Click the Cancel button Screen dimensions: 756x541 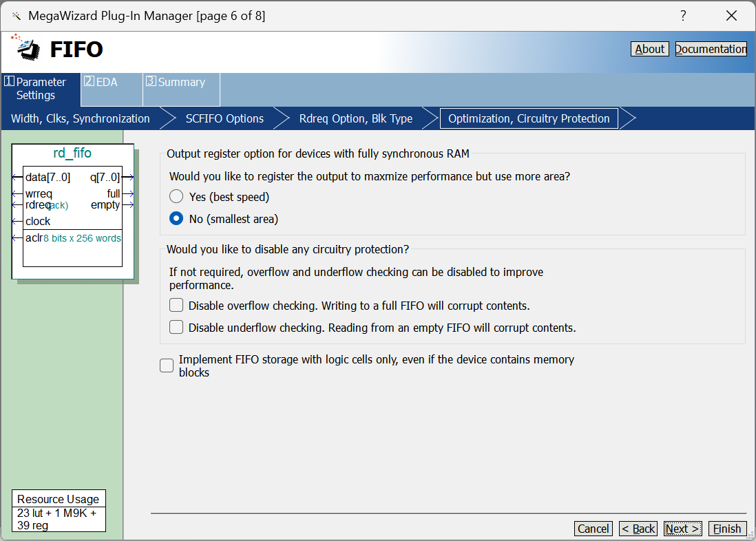(x=593, y=529)
